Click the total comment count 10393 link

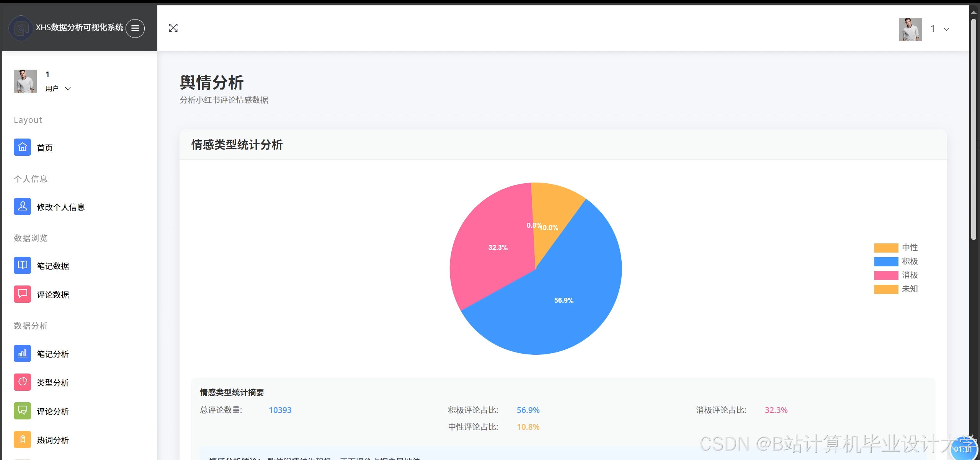click(x=280, y=409)
